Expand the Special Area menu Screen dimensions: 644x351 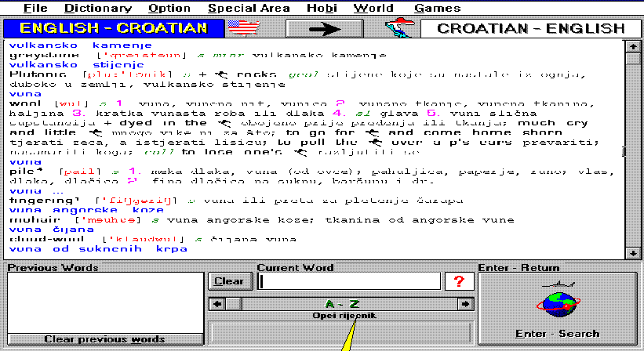point(249,9)
